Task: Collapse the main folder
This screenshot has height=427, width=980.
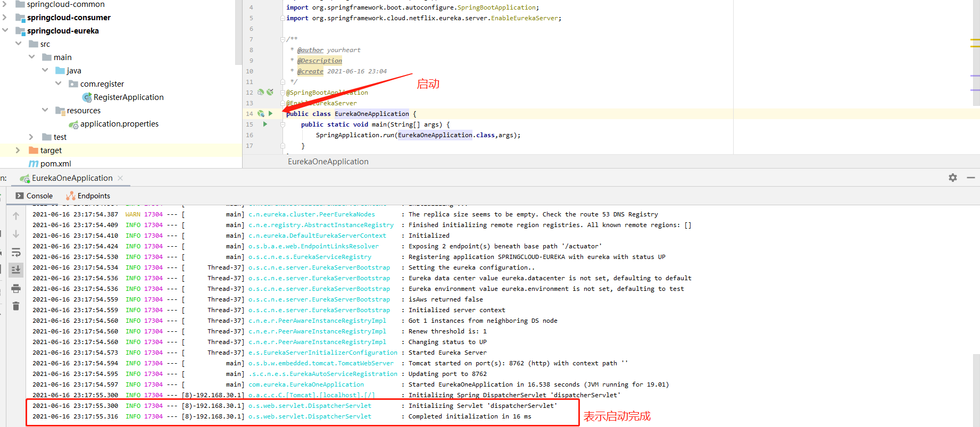Action: click(x=31, y=57)
